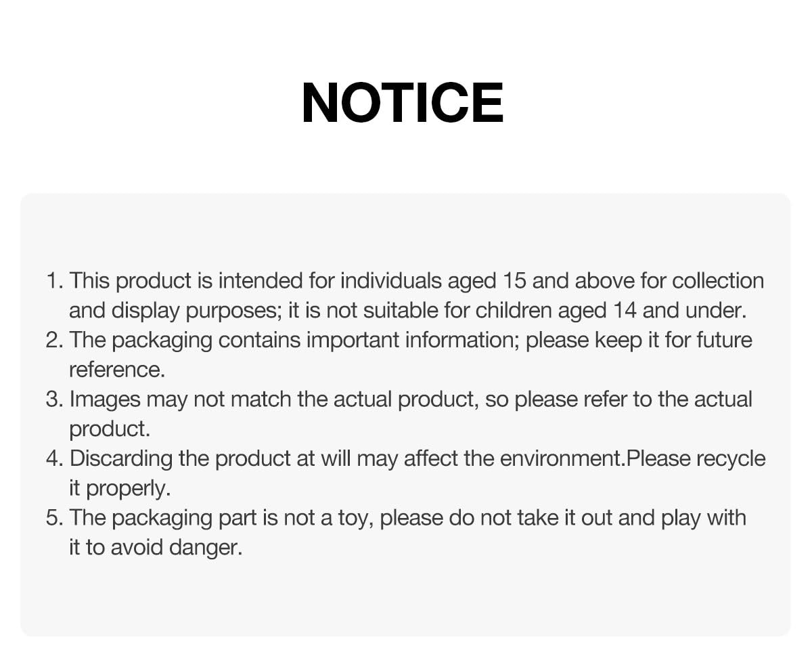This screenshot has width=812, height=671.
Task: Click the NOTICE heading
Action: [x=403, y=103]
